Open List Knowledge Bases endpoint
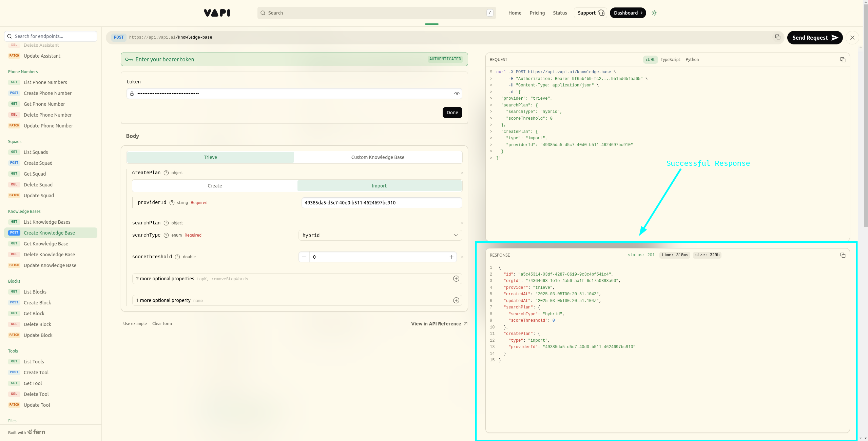 (x=51, y=222)
